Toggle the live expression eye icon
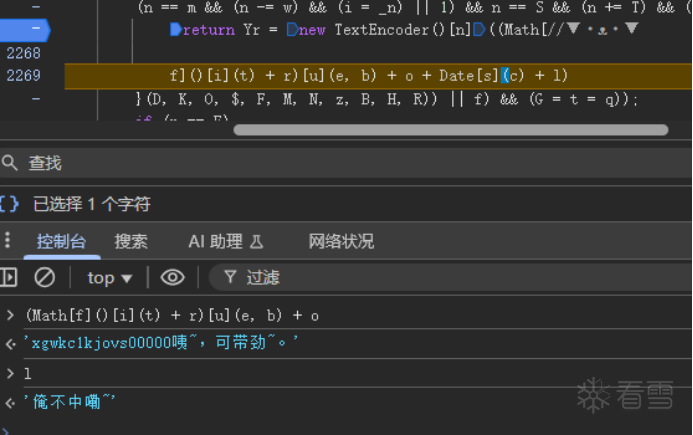This screenshot has width=693, height=435. click(173, 277)
